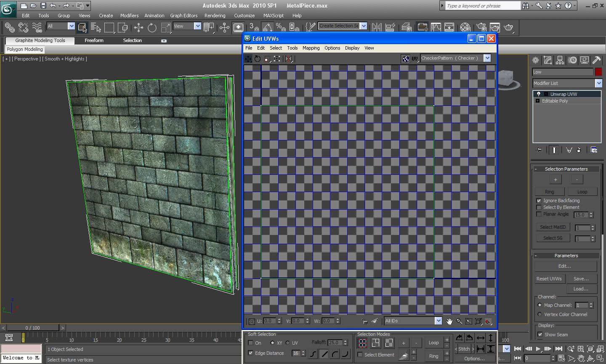Select Face Sub-object selection mode icon
Screen dimensions: 606x364
coord(389,343)
